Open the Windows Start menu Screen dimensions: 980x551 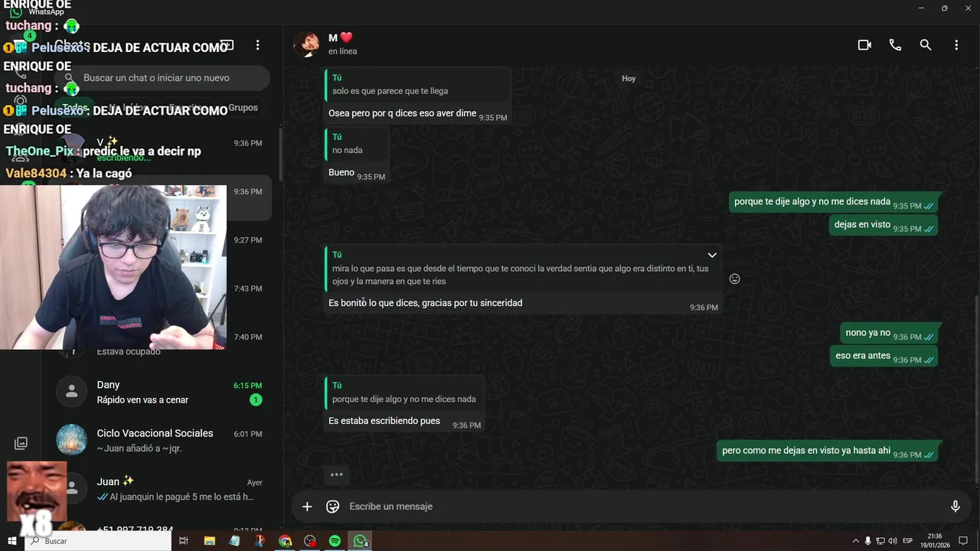12,541
